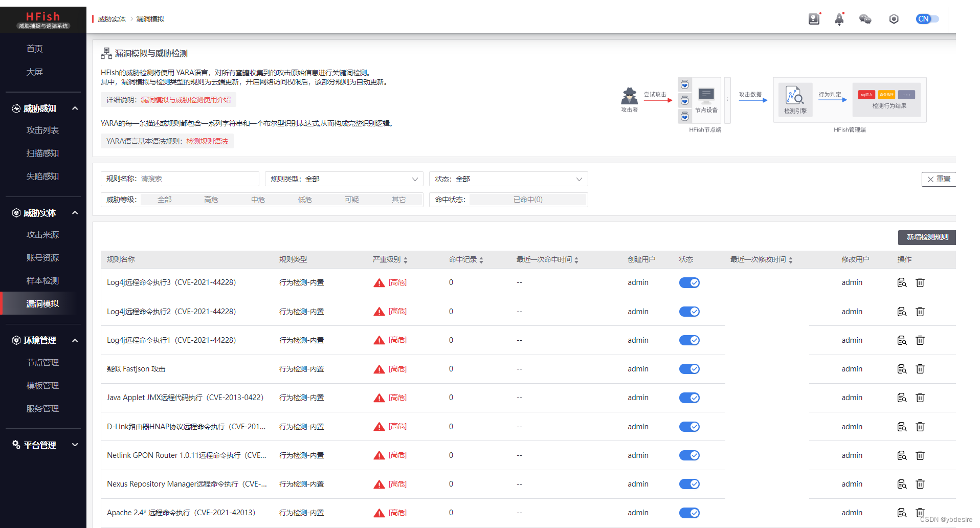980x528 pixels.
Task: Open the notification bell in top bar
Action: coord(839,19)
